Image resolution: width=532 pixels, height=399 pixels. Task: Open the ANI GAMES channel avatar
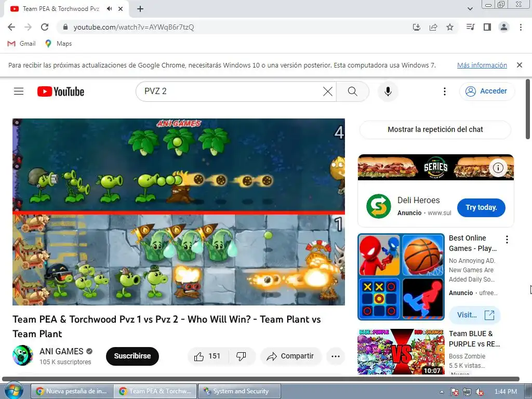pyautogui.click(x=23, y=355)
